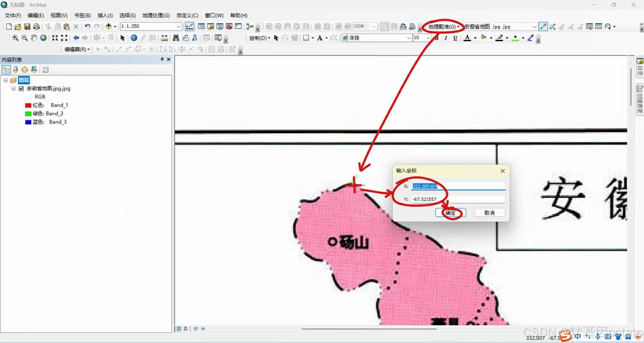Select the Zoom In tool

point(15,38)
